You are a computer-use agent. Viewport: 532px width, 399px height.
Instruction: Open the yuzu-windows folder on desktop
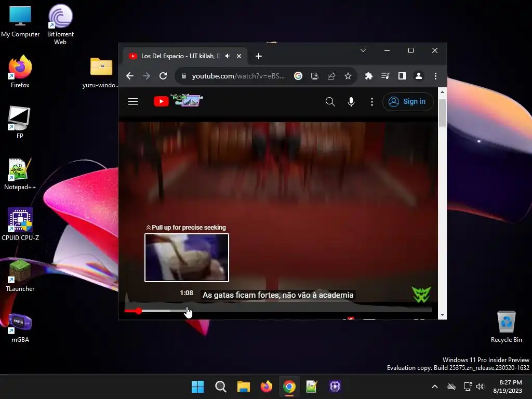[x=101, y=73]
